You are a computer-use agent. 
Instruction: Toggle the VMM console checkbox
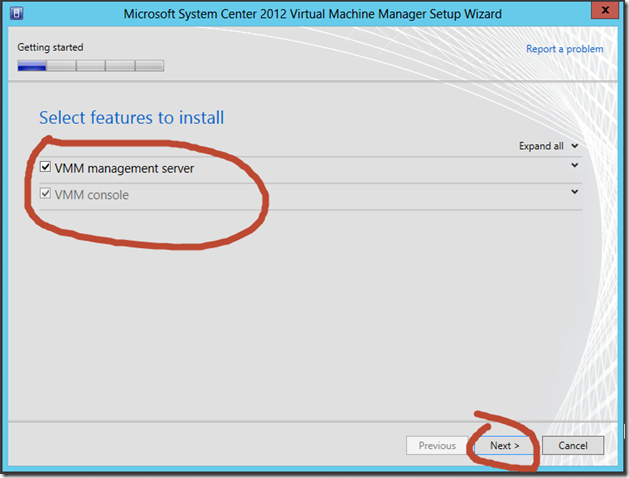point(45,193)
